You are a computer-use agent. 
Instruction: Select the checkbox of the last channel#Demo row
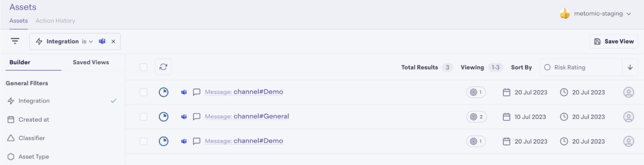point(144,141)
